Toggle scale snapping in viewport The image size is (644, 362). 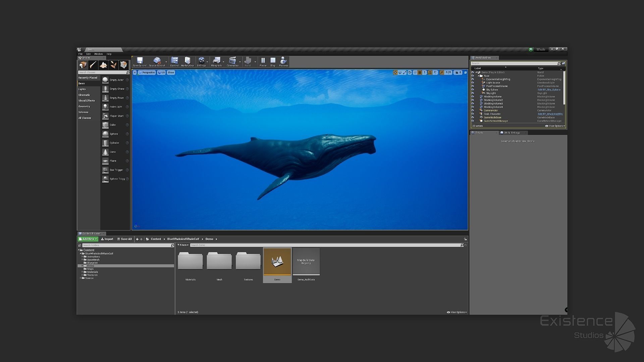442,72
